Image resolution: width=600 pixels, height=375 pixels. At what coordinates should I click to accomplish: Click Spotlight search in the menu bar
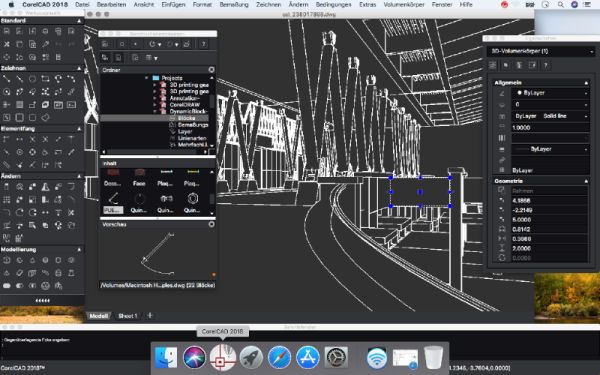pos(561,5)
